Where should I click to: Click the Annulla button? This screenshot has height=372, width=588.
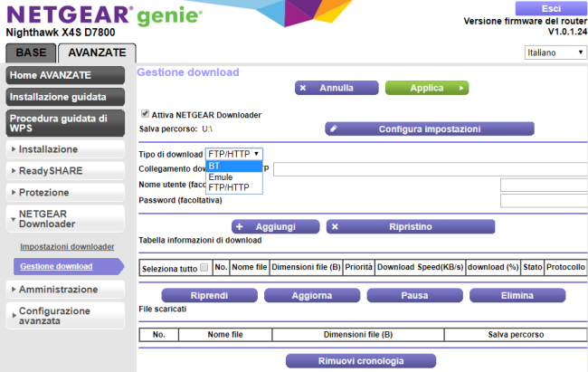pos(337,88)
